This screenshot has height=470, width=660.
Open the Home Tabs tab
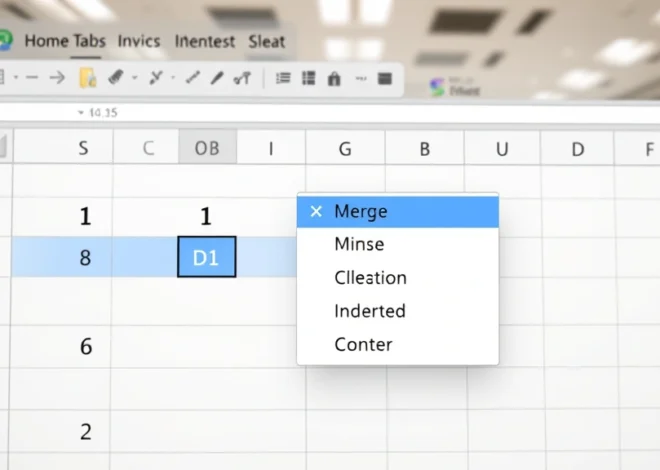65,41
